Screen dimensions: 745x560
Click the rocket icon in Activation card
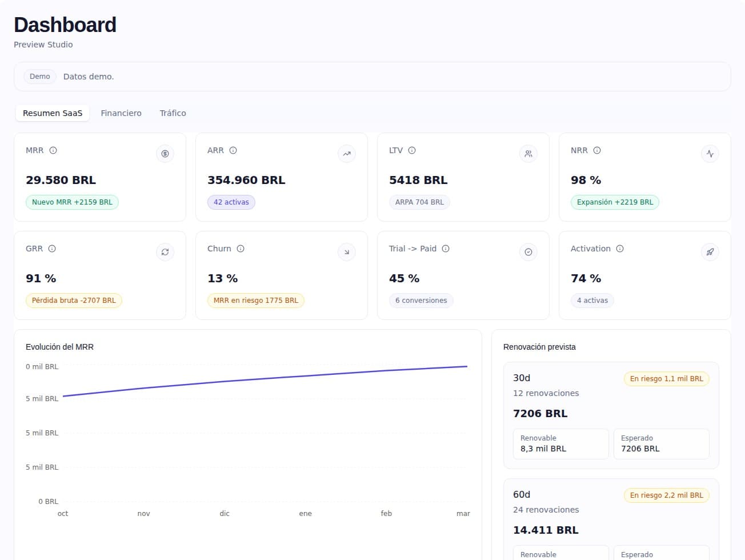pyautogui.click(x=710, y=252)
